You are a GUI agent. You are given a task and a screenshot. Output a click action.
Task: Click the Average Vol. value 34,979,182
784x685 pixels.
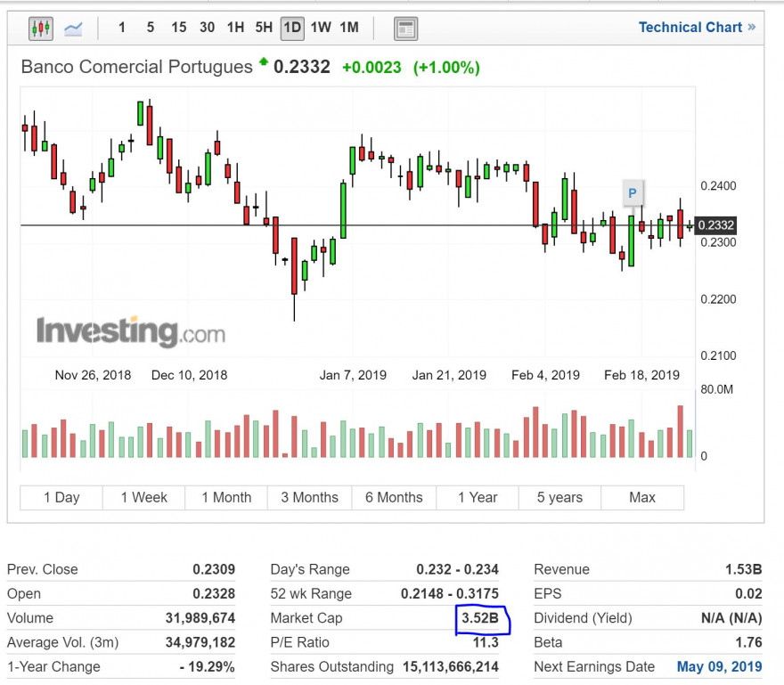click(x=200, y=642)
